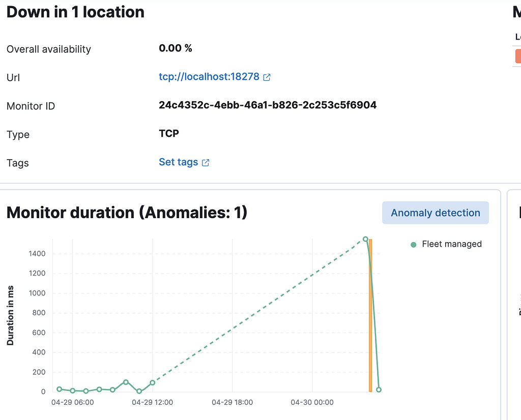Viewport: 521px width, 420px height.
Task: Click the external link icon next to Set tags
Action: pos(205,162)
